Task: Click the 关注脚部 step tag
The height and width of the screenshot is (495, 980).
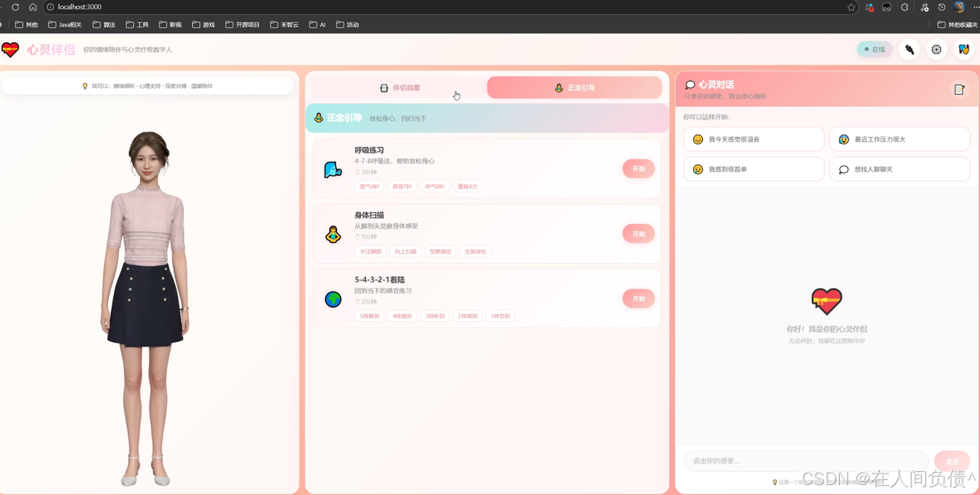Action: click(371, 251)
